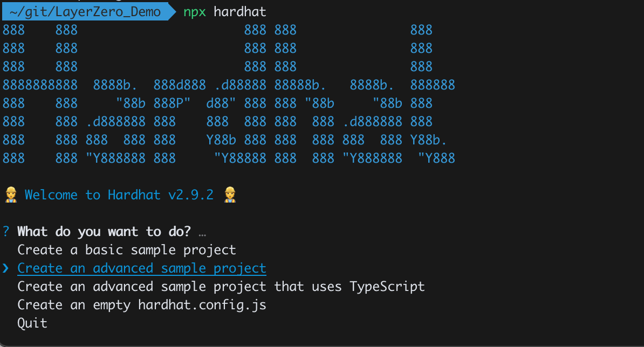
Task: Click the question mark prompt icon
Action: click(x=6, y=231)
